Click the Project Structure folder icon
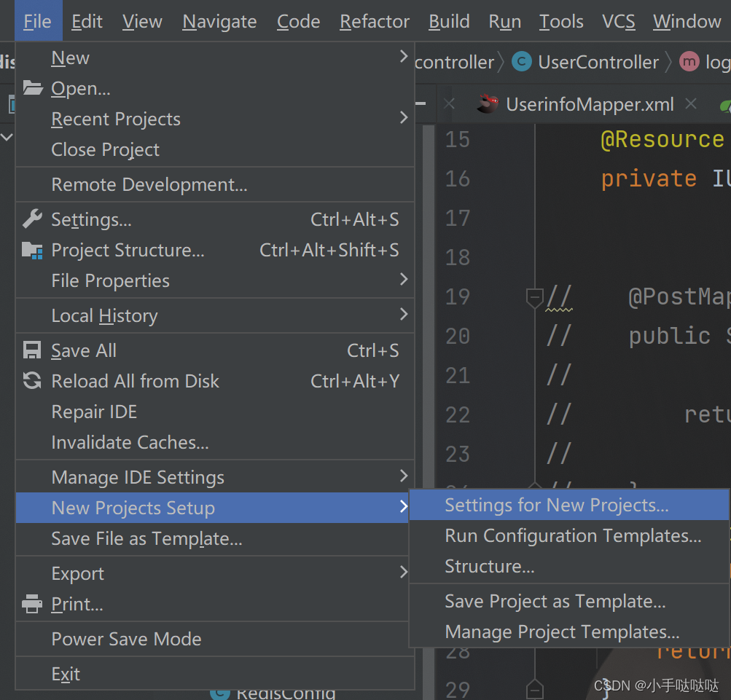Screen dimensions: 731x700 coord(32,251)
